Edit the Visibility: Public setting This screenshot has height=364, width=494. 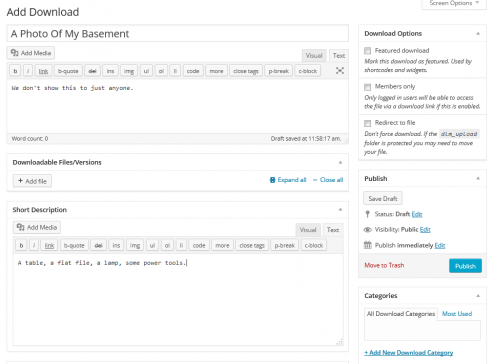[x=425, y=230]
